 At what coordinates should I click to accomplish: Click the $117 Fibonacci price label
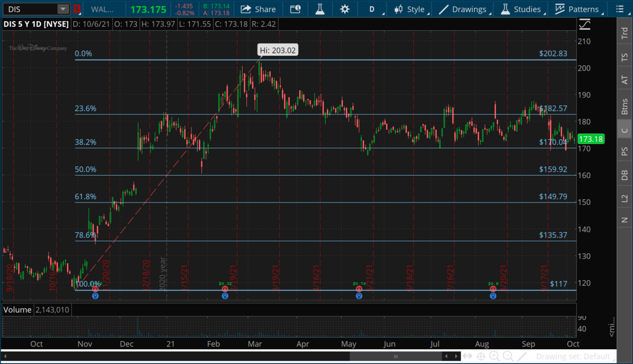[558, 284]
